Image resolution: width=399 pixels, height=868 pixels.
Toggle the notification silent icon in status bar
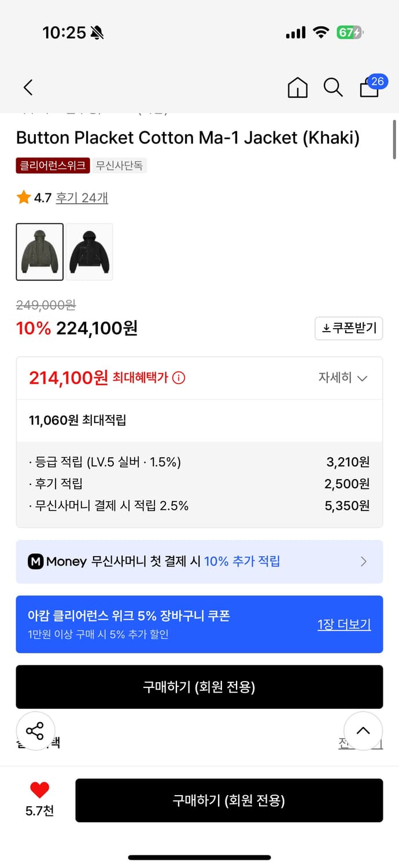[x=97, y=32]
